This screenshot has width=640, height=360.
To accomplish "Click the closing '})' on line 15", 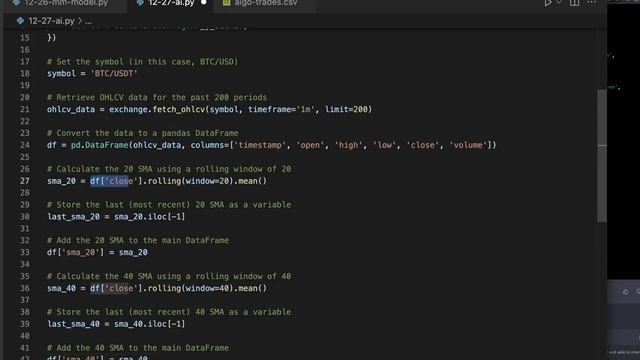I will point(51,38).
